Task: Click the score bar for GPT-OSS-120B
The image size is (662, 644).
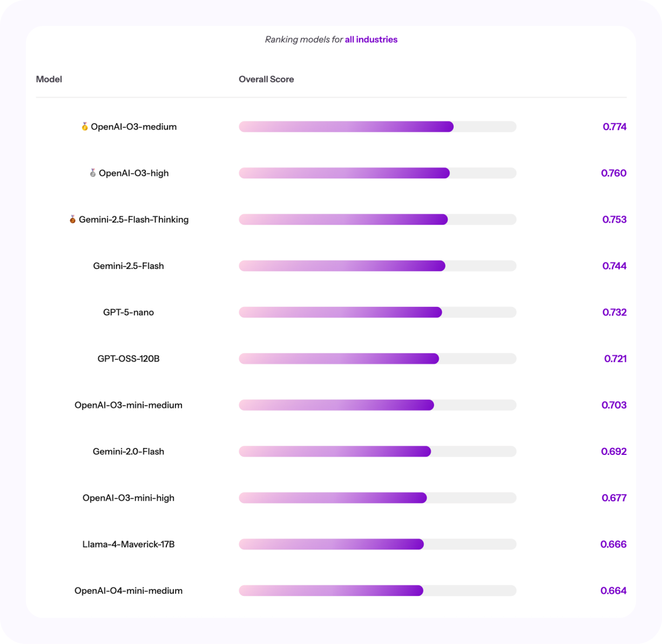Action: point(377,359)
